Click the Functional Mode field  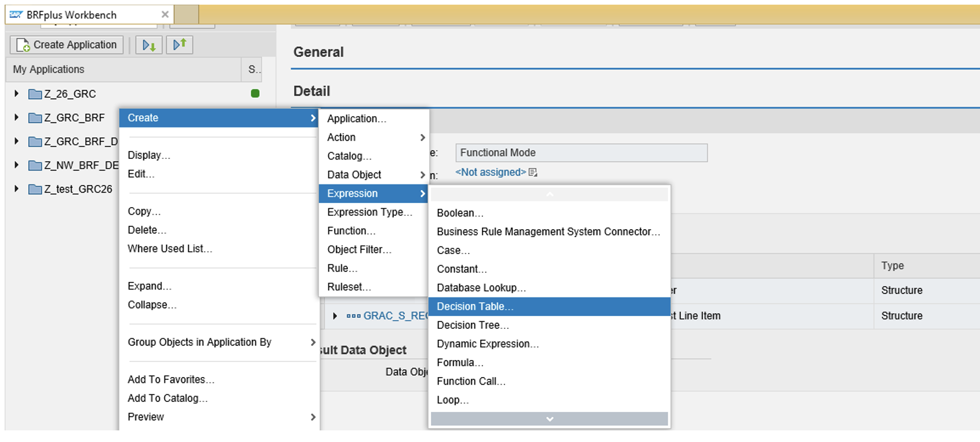click(581, 153)
